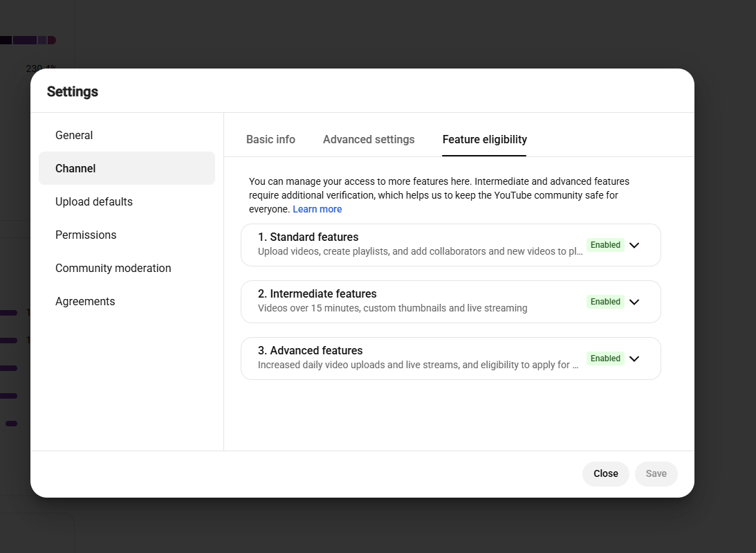
Task: Go to Upload defaults section
Action: tap(127, 201)
